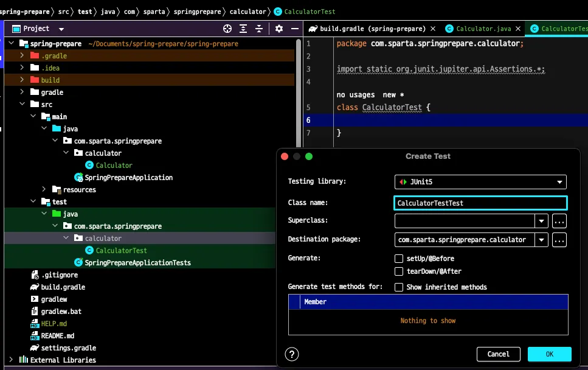The height and width of the screenshot is (370, 588).
Task: Click the Expand All icon in Project panel
Action: coord(243,29)
